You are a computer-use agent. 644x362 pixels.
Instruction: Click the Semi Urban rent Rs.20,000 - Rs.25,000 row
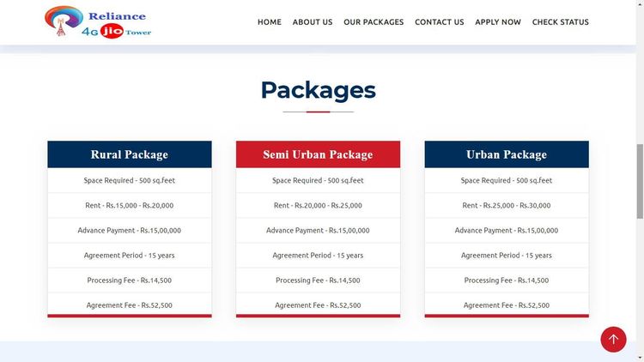point(318,206)
